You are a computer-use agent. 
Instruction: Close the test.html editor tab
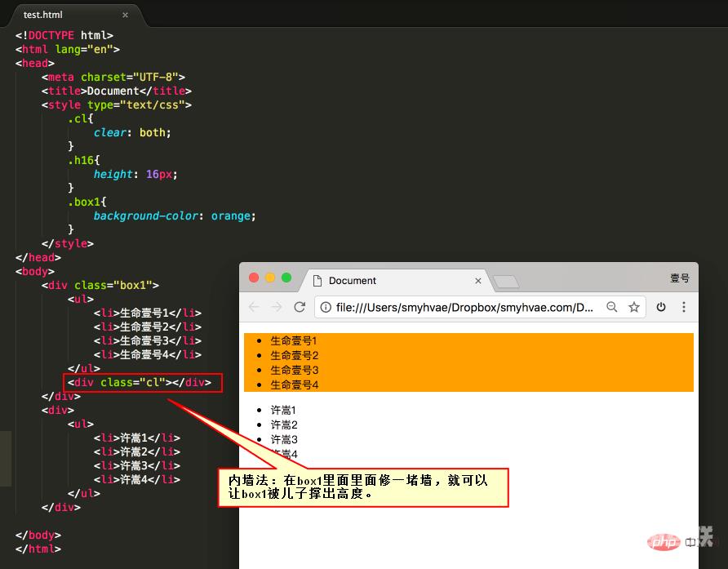[x=125, y=15]
